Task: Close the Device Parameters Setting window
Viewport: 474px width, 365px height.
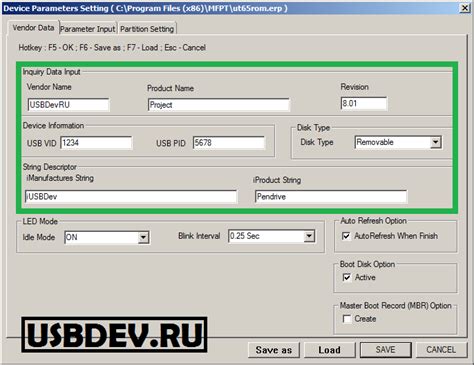Action: pos(465,8)
